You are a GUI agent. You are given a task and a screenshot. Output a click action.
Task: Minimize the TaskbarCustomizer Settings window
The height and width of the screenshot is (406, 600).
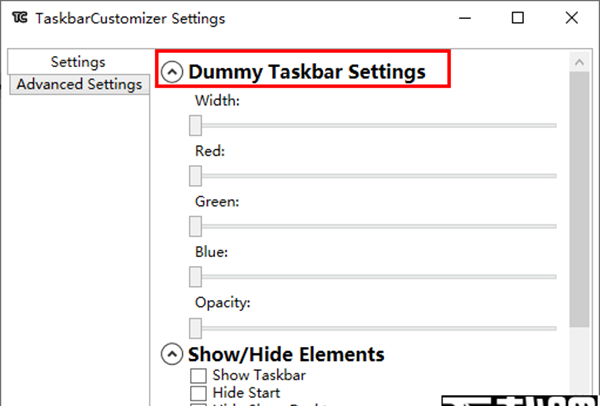[465, 18]
